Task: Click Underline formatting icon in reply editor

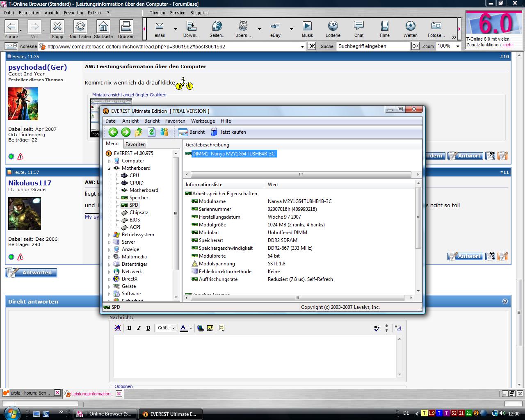Action: (x=148, y=328)
